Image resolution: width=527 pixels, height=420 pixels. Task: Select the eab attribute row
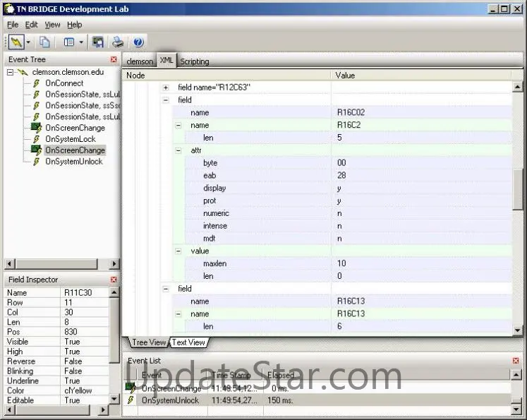tap(348, 175)
